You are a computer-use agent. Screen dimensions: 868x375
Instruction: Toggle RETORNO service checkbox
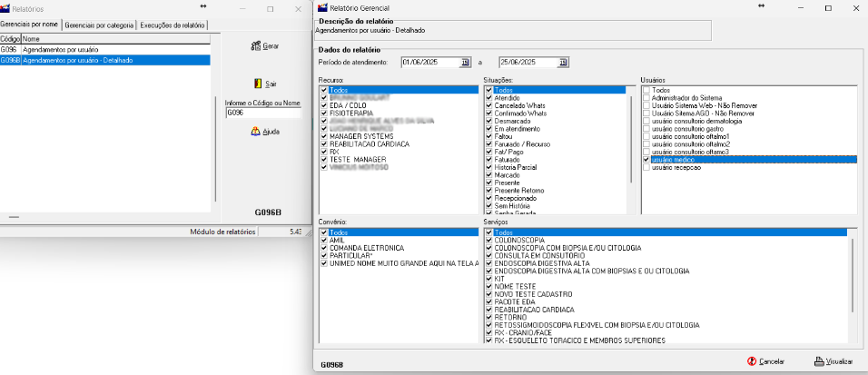488,317
